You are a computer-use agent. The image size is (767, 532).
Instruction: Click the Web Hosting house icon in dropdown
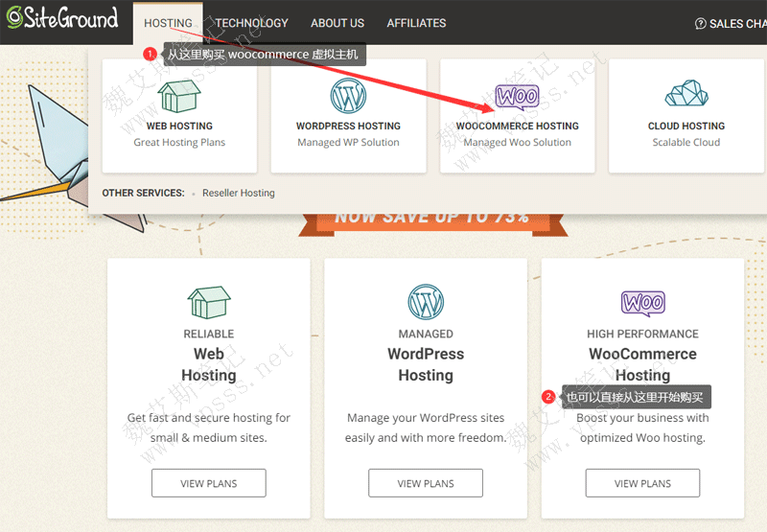179,96
